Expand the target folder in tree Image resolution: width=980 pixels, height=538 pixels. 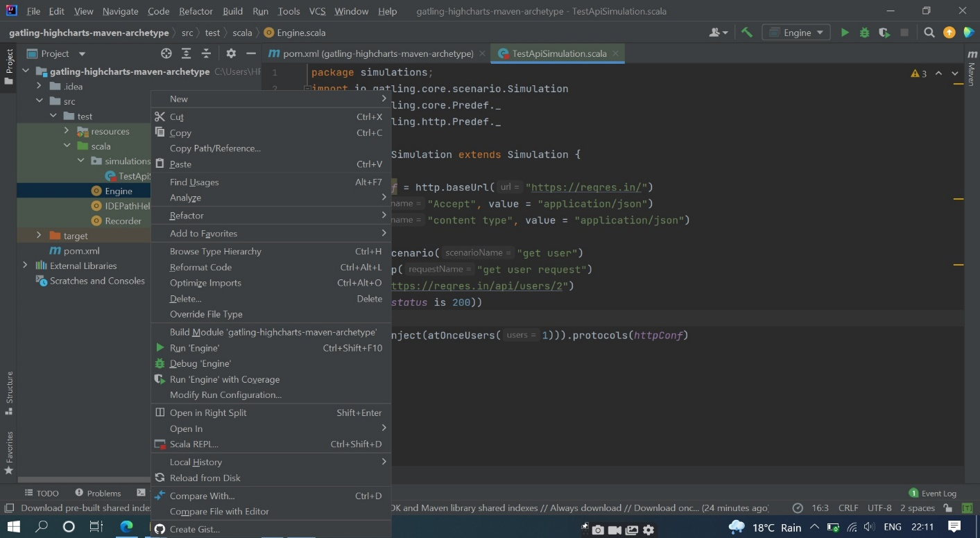click(x=39, y=236)
